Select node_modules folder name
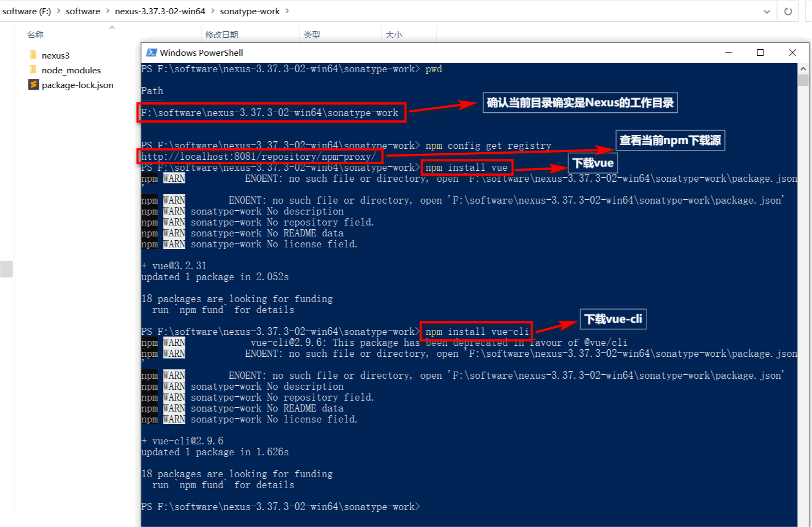Viewport: 812px width, 527px height. point(71,70)
